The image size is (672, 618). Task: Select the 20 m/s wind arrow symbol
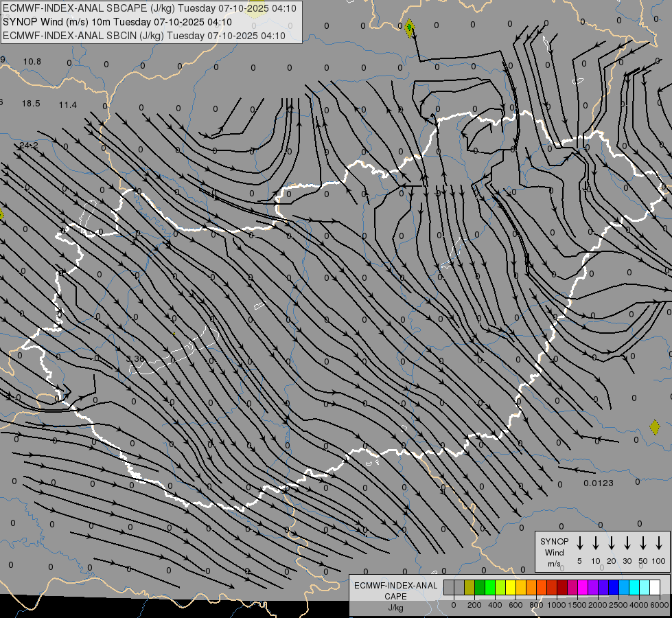pyautogui.click(x=612, y=543)
